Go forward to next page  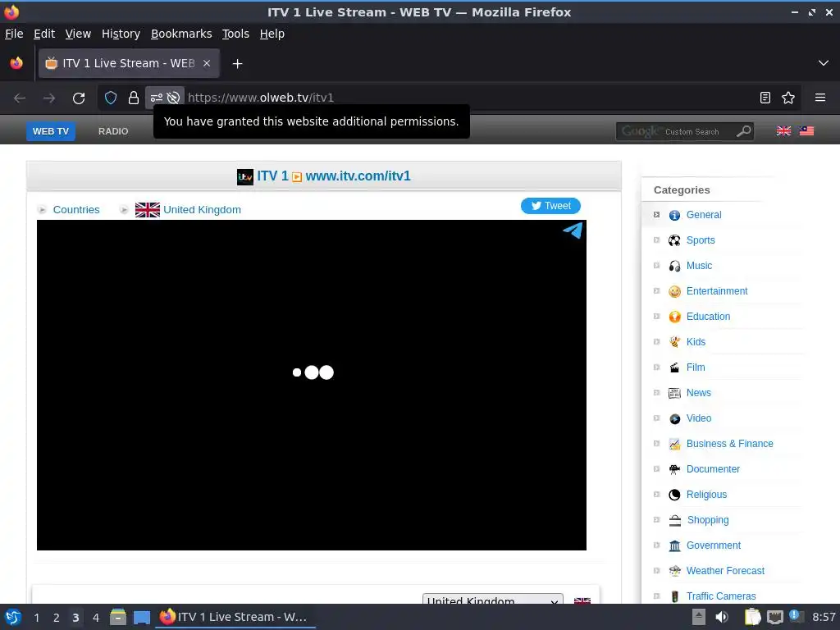tap(49, 98)
